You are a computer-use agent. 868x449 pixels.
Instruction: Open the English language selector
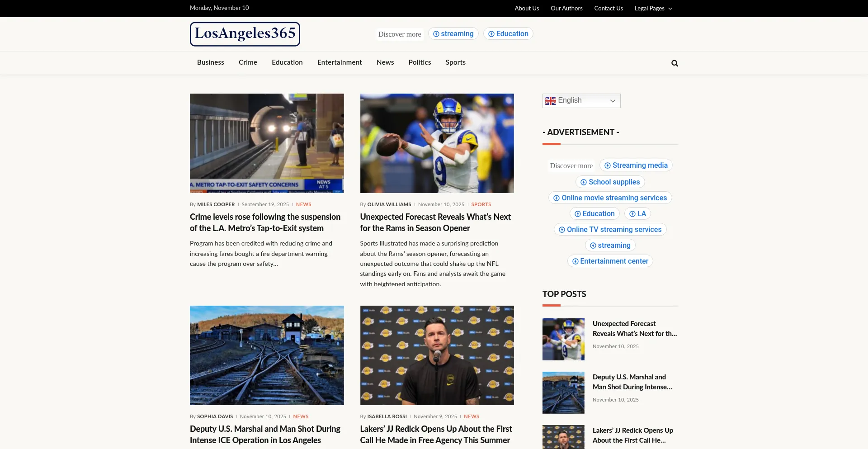581,101
